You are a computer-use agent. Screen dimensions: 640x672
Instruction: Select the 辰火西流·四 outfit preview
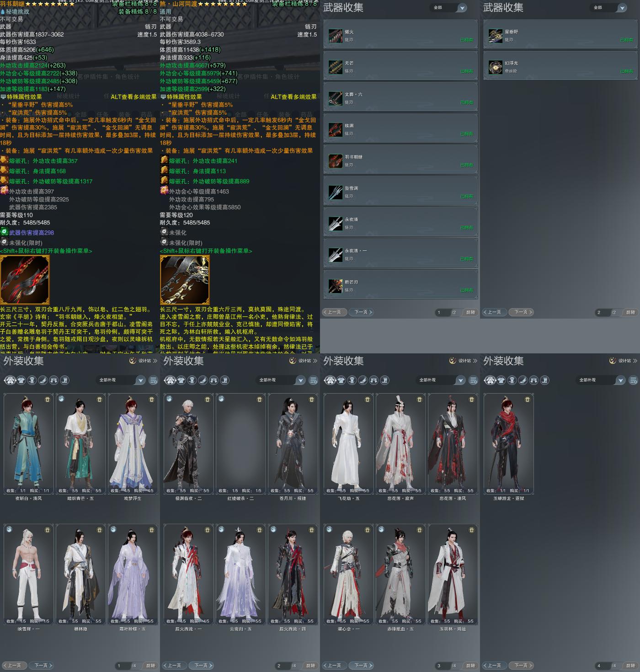click(293, 574)
